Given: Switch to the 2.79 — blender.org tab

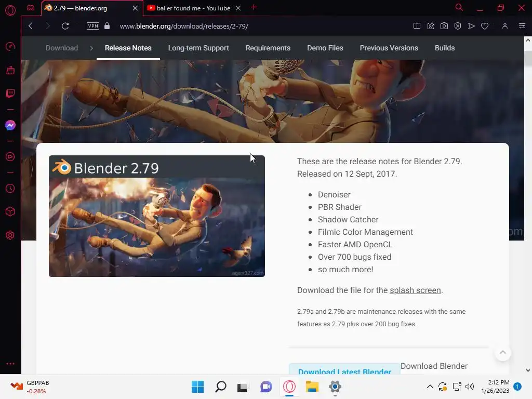Looking at the screenshot, I should click(91, 8).
